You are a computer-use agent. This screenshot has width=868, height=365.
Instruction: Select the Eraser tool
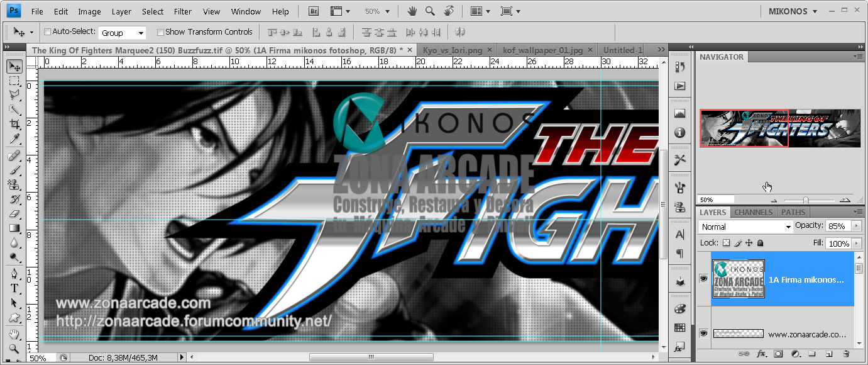[14, 214]
